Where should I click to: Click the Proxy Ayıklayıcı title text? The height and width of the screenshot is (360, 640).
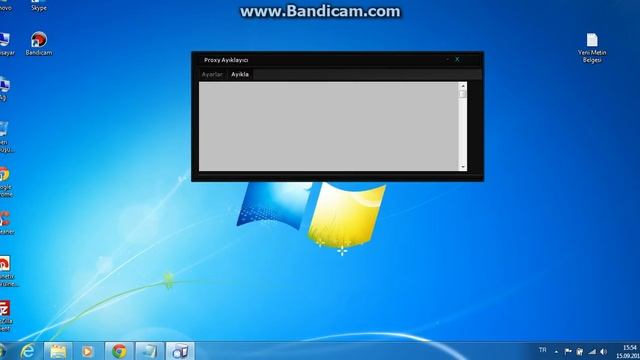pyautogui.click(x=226, y=60)
